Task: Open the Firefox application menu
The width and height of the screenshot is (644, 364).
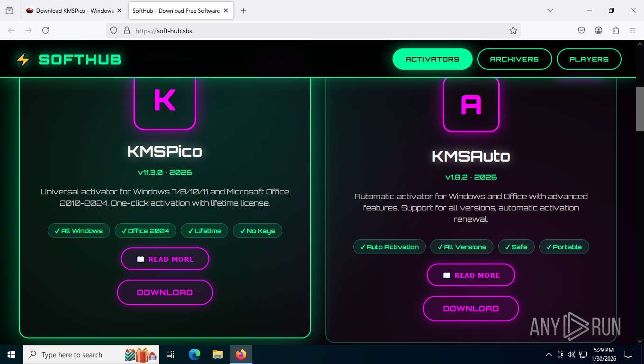Action: 633,30
